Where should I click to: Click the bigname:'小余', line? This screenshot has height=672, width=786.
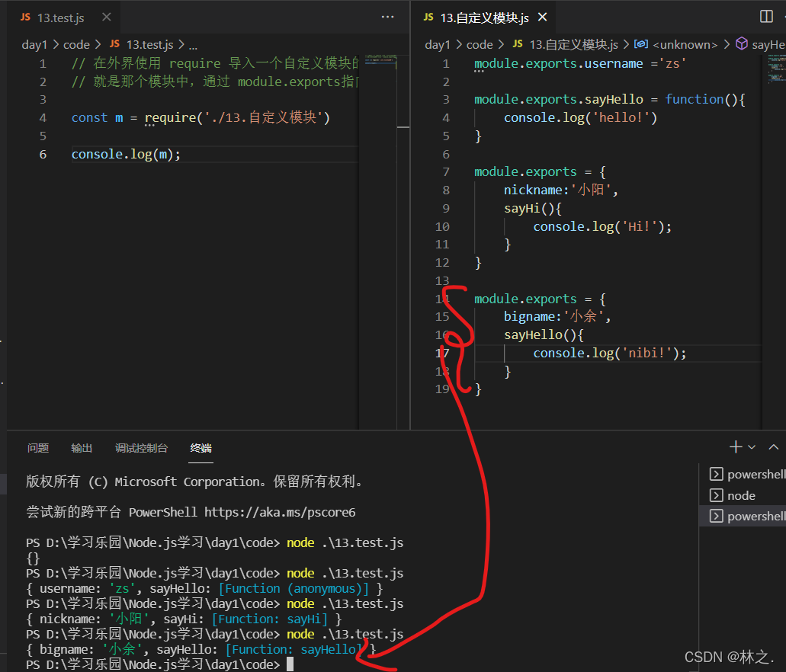click(x=557, y=317)
